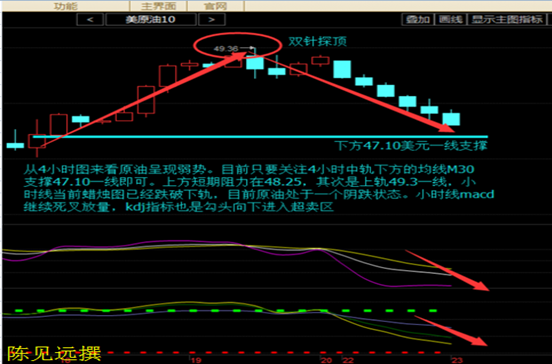This screenshot has height=364, width=552.
Task: Open the 功能 menu tab
Action: (65, 6)
